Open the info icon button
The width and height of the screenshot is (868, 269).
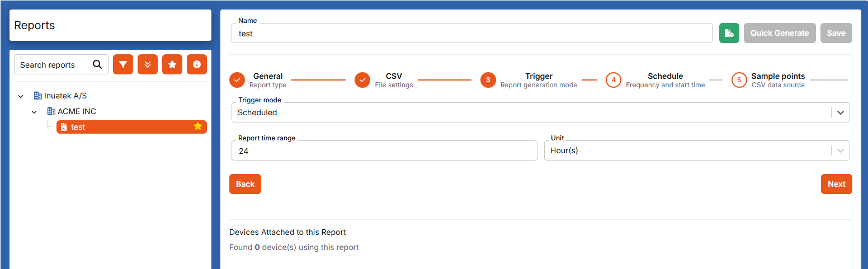pos(197,64)
